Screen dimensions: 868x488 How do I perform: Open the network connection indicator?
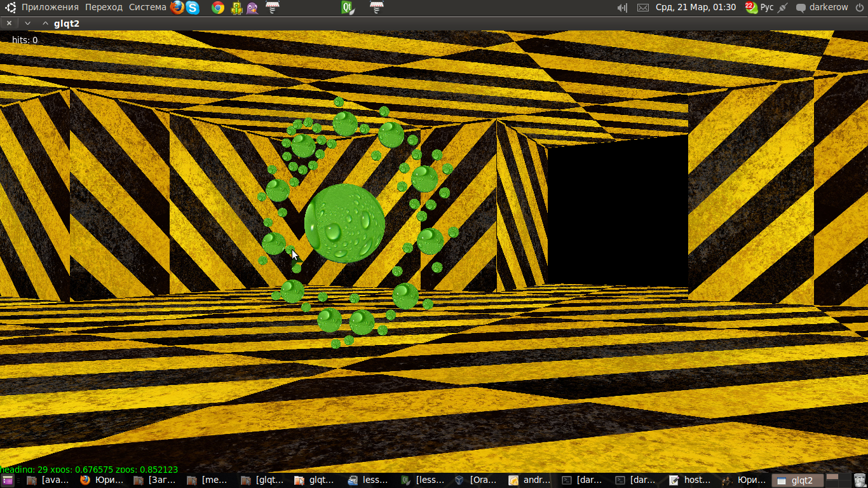tap(782, 8)
